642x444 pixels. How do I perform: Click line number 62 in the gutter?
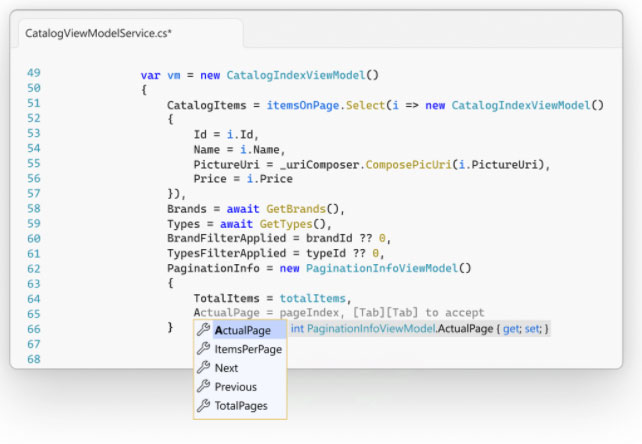[x=34, y=268]
